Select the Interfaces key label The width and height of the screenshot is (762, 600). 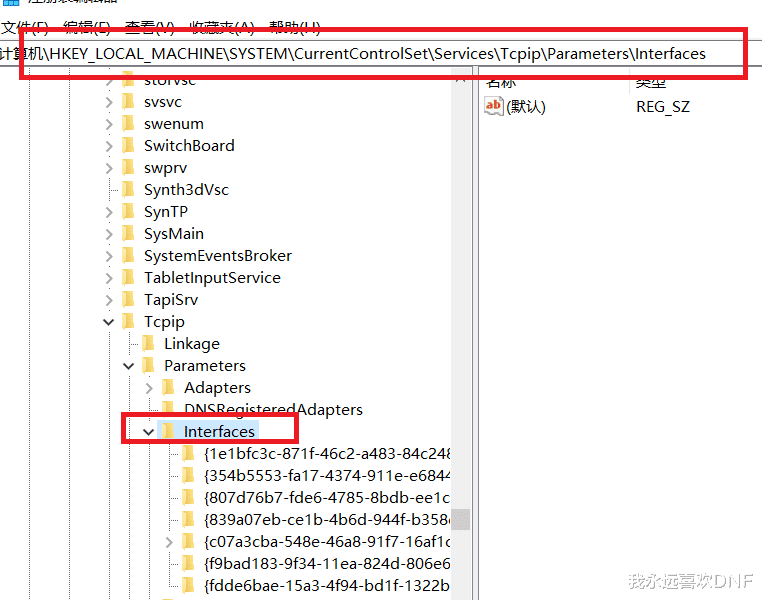tap(219, 431)
